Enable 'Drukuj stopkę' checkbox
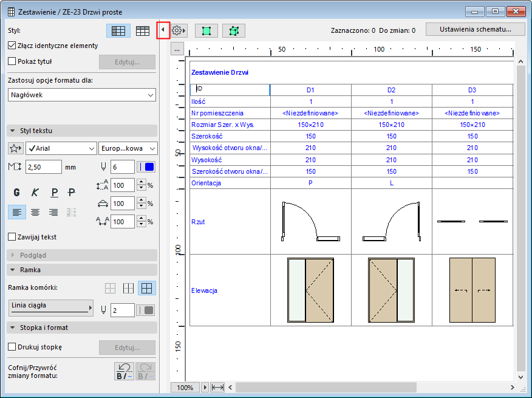This screenshot has height=398, width=532. [x=12, y=347]
